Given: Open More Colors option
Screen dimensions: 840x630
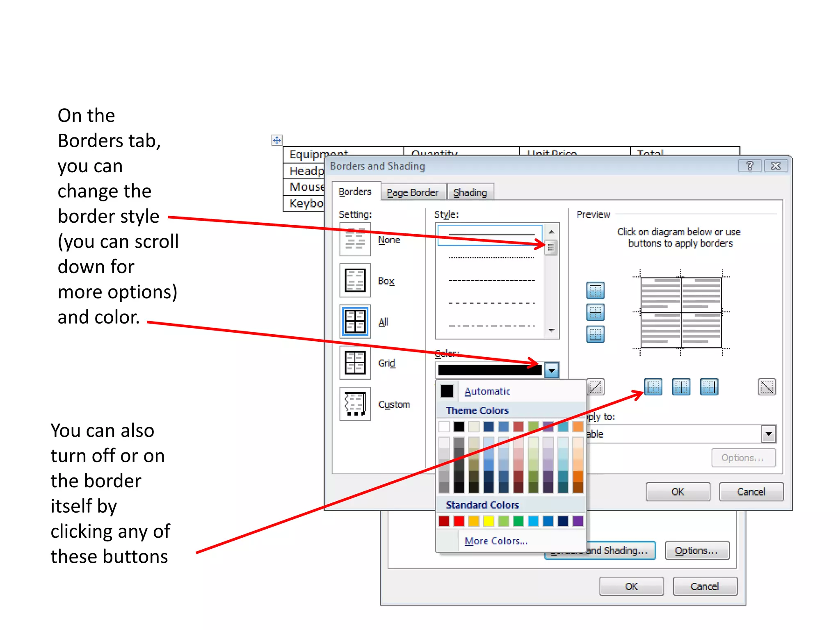Looking at the screenshot, I should pyautogui.click(x=495, y=541).
